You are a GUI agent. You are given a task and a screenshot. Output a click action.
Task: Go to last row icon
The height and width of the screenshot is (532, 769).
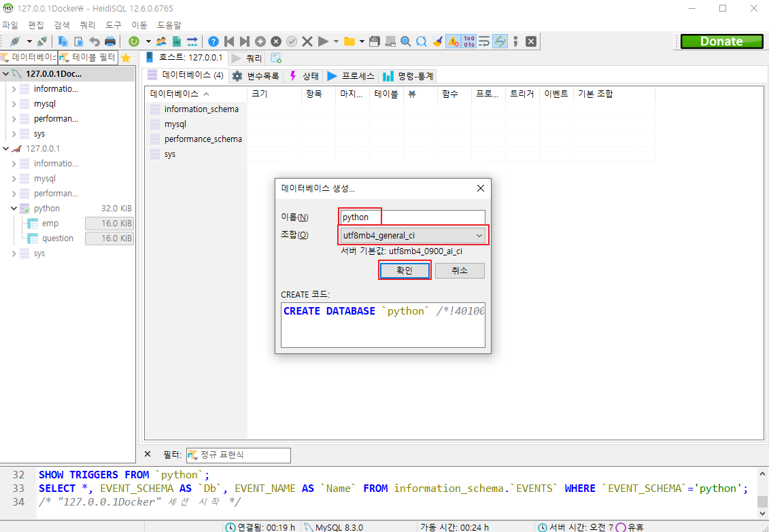245,41
